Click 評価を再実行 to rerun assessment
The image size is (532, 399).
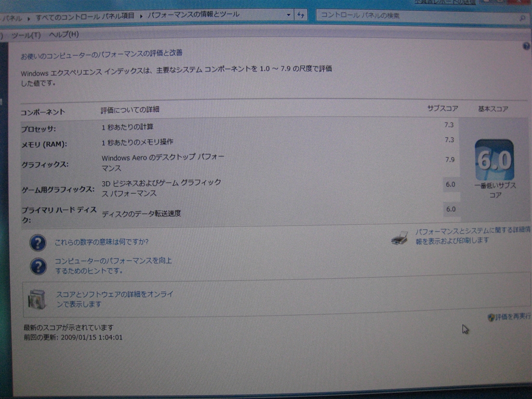point(513,316)
